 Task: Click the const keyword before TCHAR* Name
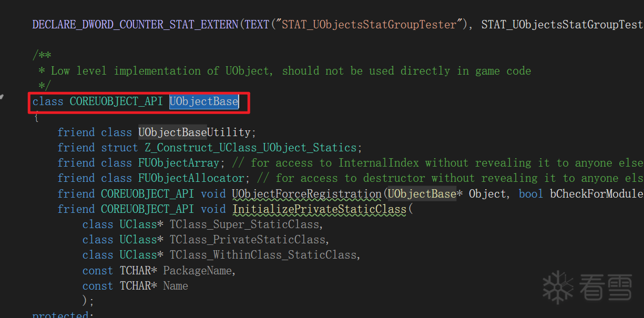tap(98, 286)
